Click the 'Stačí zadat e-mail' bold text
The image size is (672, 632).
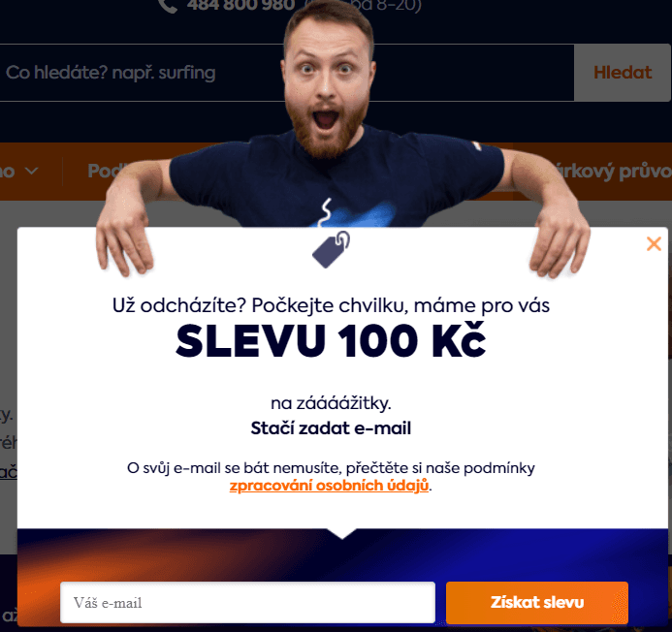(x=331, y=428)
